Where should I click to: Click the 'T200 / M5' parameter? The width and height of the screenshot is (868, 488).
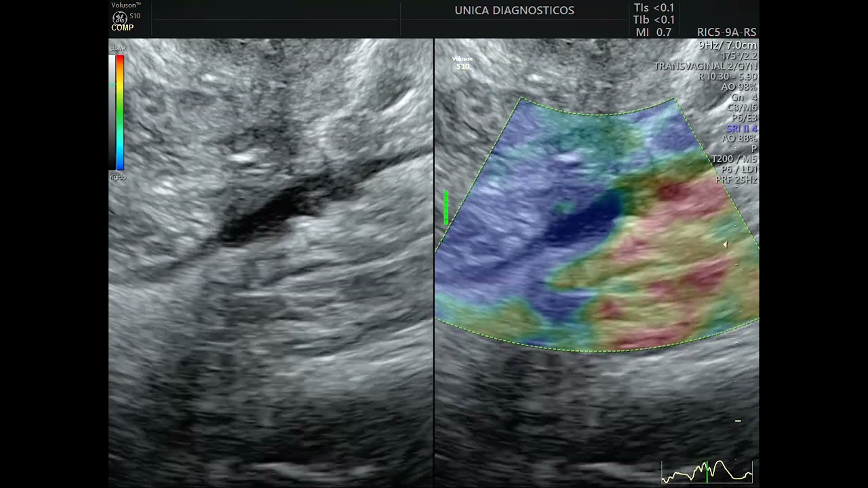point(734,159)
